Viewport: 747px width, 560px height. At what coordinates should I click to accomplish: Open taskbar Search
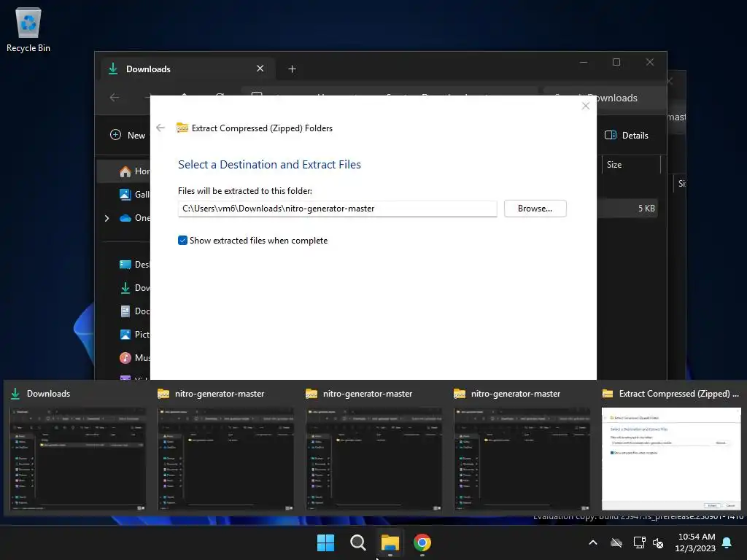pos(357,542)
